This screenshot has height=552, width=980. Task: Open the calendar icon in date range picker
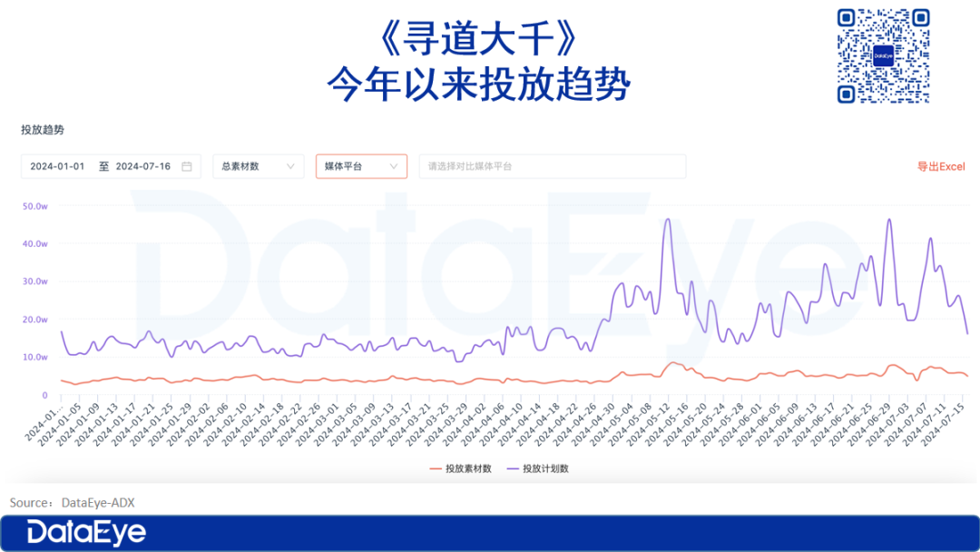click(187, 166)
